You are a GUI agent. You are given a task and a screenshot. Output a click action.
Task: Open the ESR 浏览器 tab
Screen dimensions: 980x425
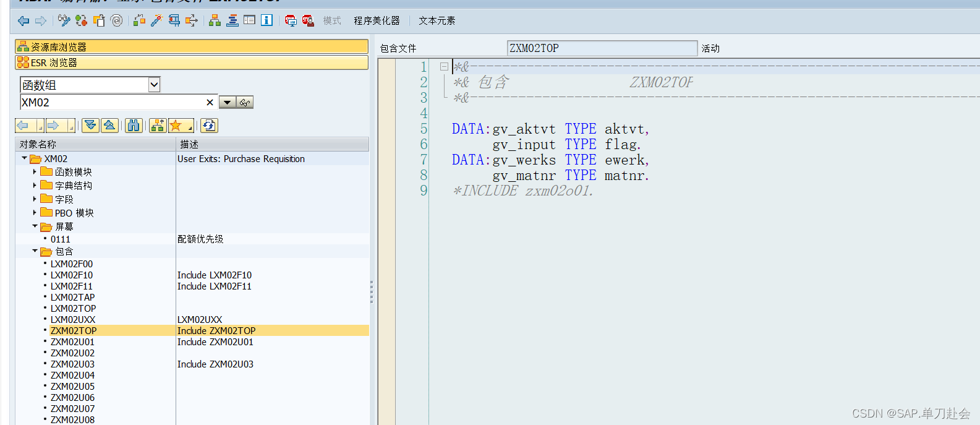pyautogui.click(x=192, y=62)
